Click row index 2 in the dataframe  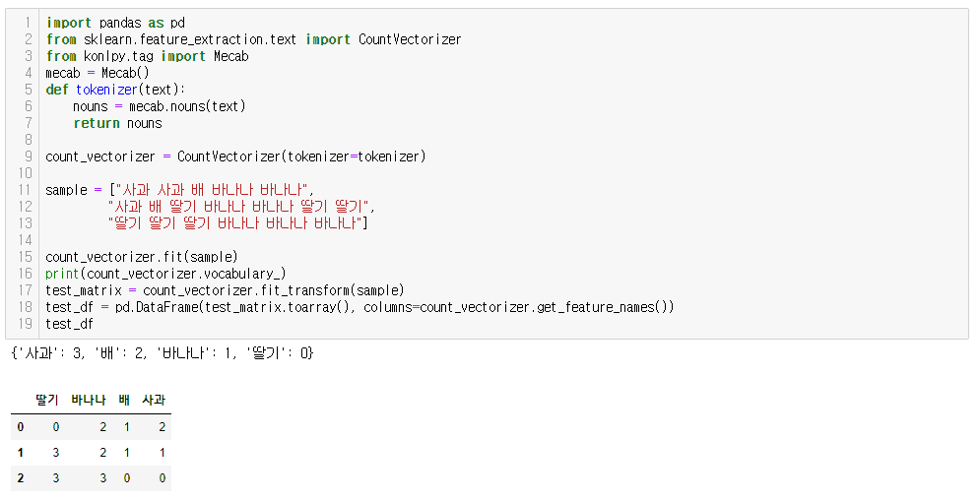(x=19, y=478)
